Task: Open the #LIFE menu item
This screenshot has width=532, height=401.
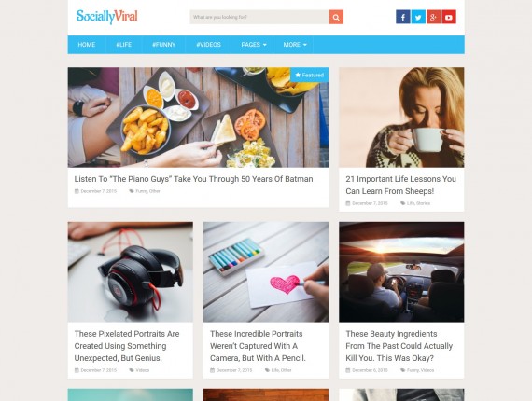Action: tap(124, 45)
